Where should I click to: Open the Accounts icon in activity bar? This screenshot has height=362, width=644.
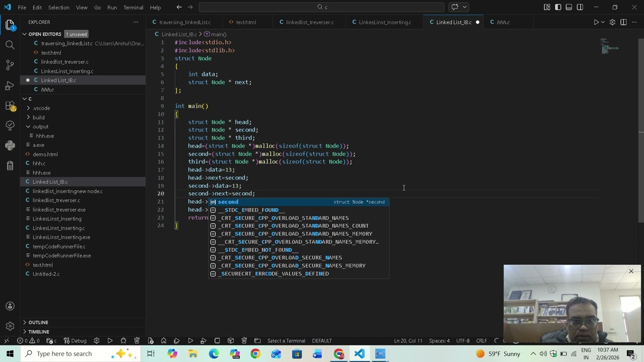pos(10,306)
